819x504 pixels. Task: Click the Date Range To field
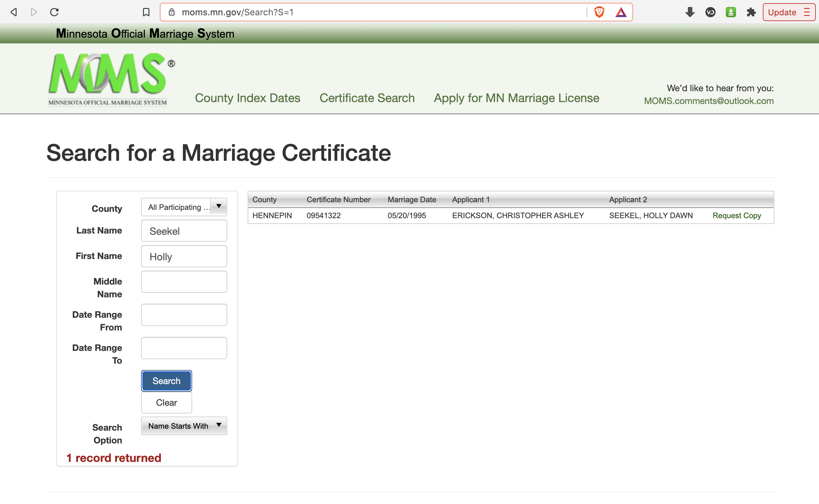tap(184, 348)
